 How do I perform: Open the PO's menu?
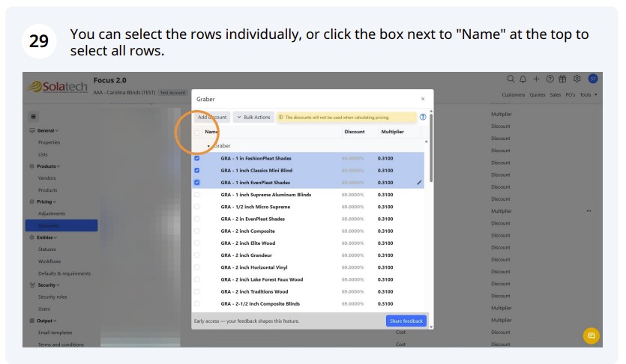(x=570, y=95)
